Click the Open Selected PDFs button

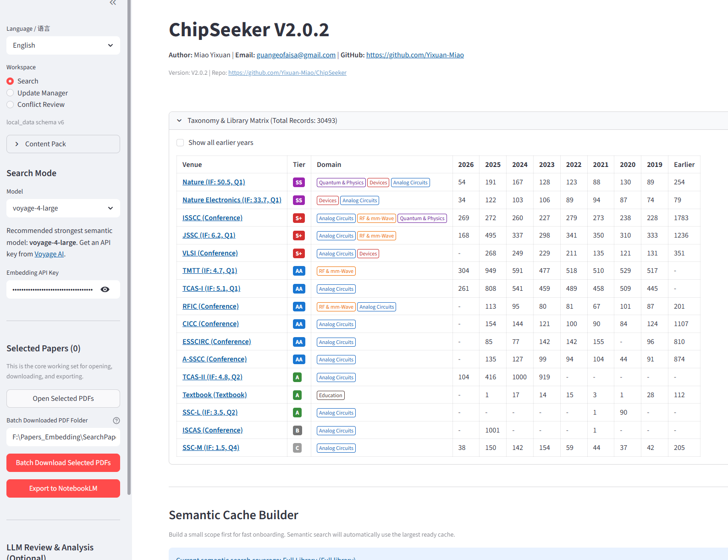(63, 399)
